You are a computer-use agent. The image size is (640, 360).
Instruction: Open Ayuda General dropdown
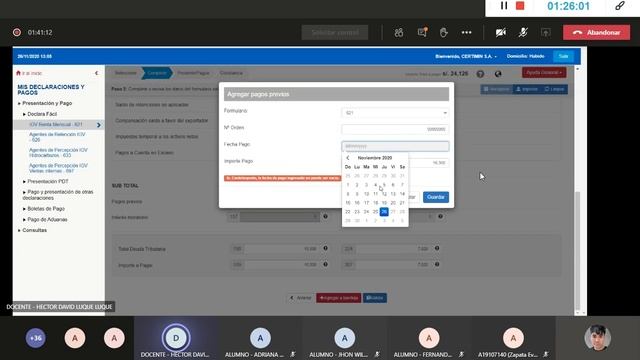(x=544, y=73)
